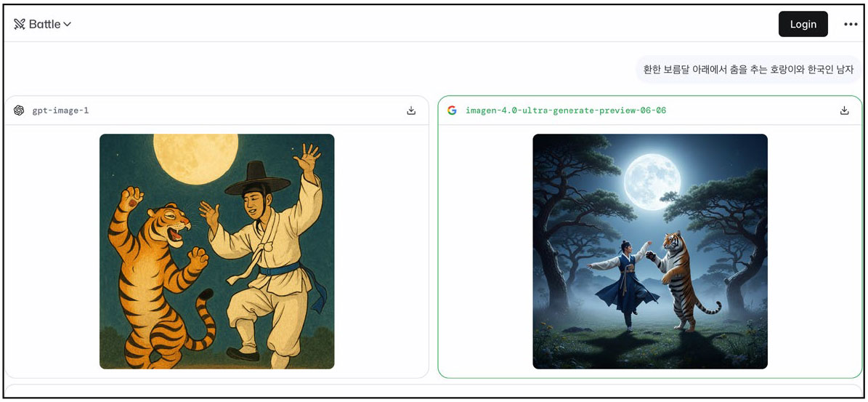Image resolution: width=868 pixels, height=402 pixels.
Task: Select the imagen-4.0-ultra-generate-preview-06-06 label
Action: tap(566, 110)
